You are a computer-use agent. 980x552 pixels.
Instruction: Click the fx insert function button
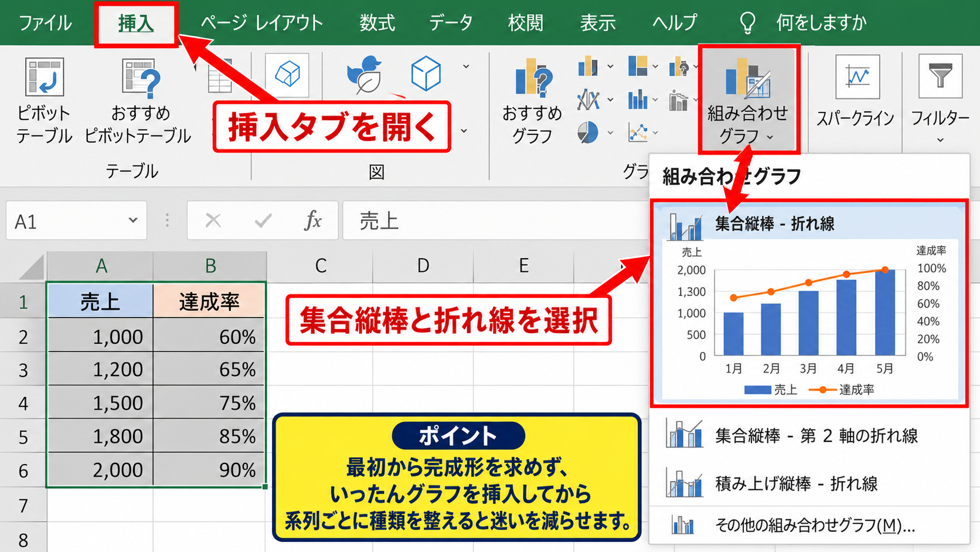point(313,221)
